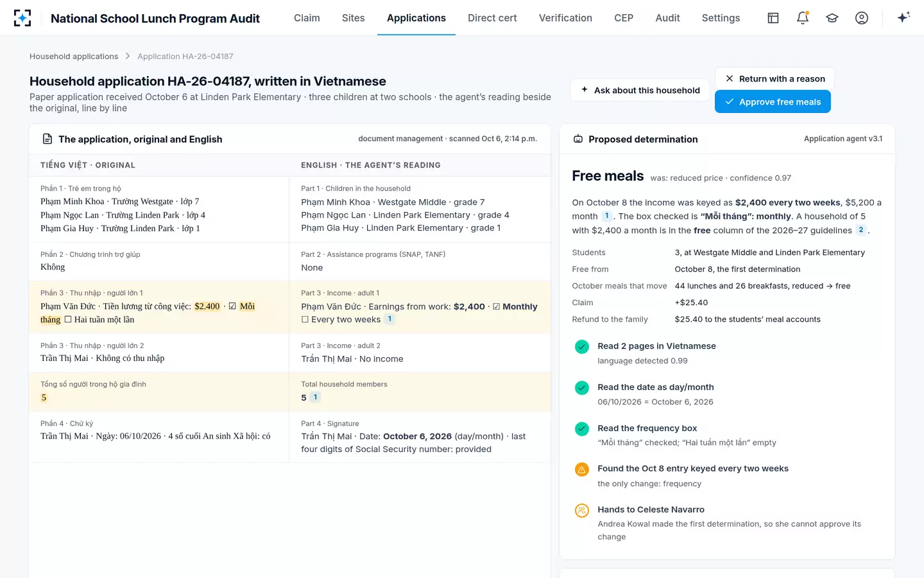Open citation 1 beside Every two weeks
The width and height of the screenshot is (924, 578).
[389, 319]
